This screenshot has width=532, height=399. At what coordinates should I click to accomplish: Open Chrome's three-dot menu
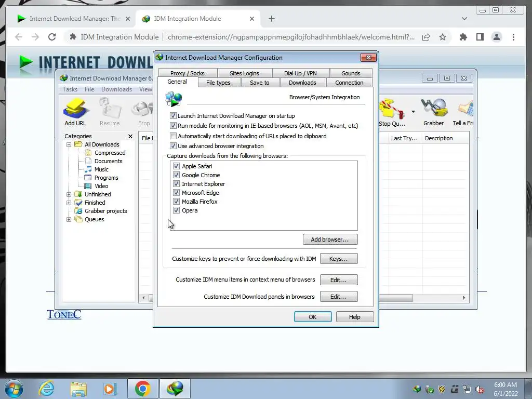click(x=513, y=37)
